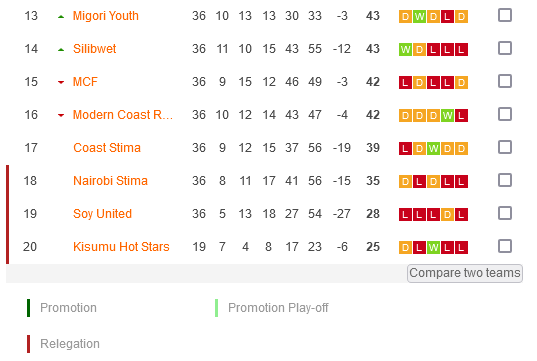Click the green W badge in Kisumu Hot Stars row
The image size is (537, 361).
point(433,247)
